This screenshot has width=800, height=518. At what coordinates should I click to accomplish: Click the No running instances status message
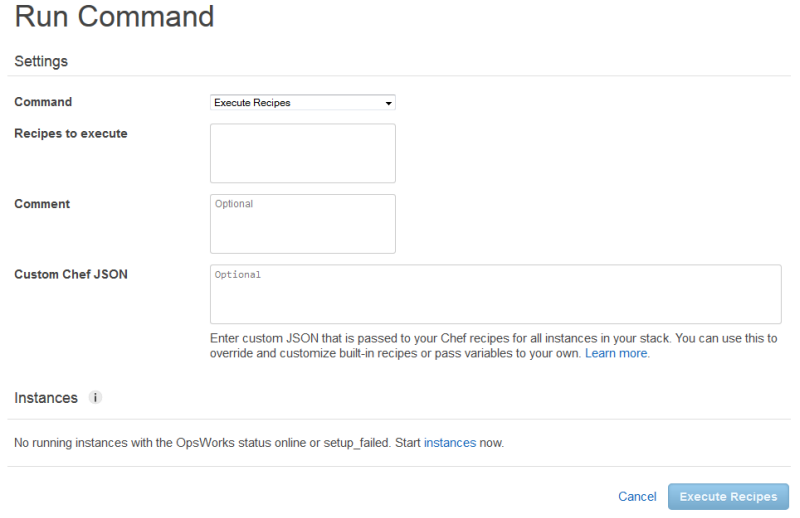point(215,442)
